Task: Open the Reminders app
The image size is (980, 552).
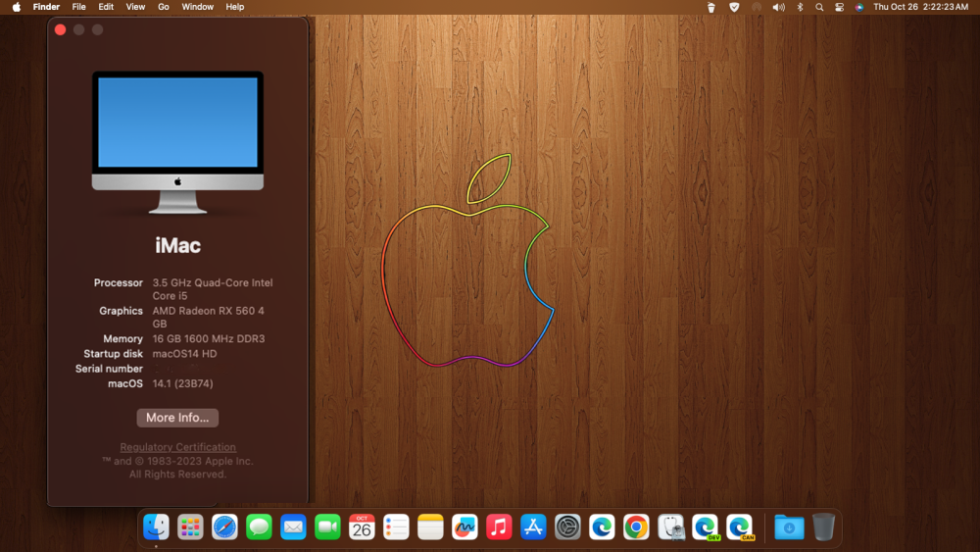Action: [396, 527]
